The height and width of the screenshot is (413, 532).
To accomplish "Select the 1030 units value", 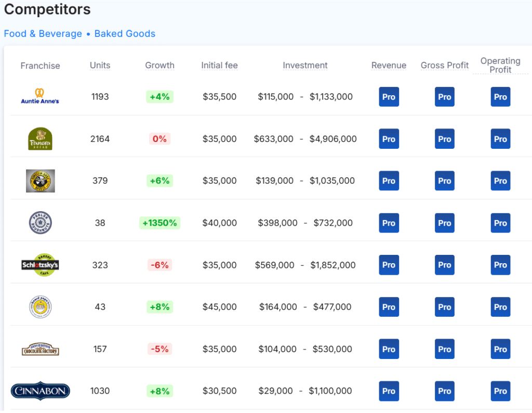I will pos(100,391).
